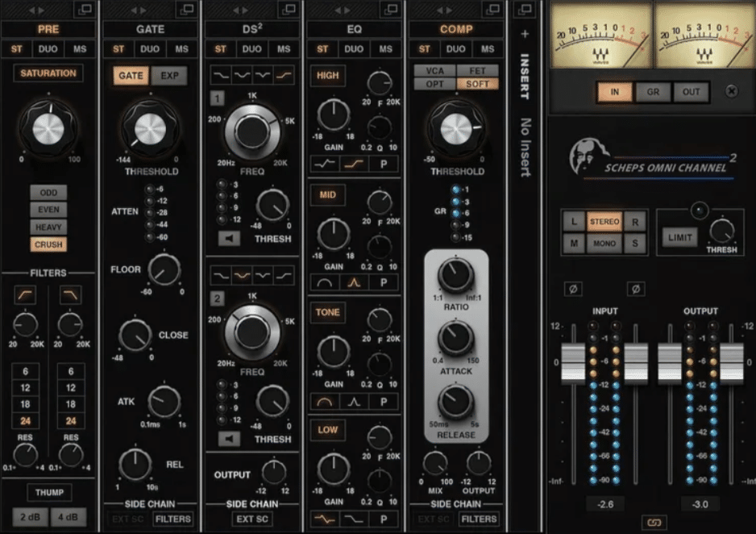The height and width of the screenshot is (534, 756).
Task: Choose second filter shape for DS2 band 2
Action: pyautogui.click(x=242, y=275)
